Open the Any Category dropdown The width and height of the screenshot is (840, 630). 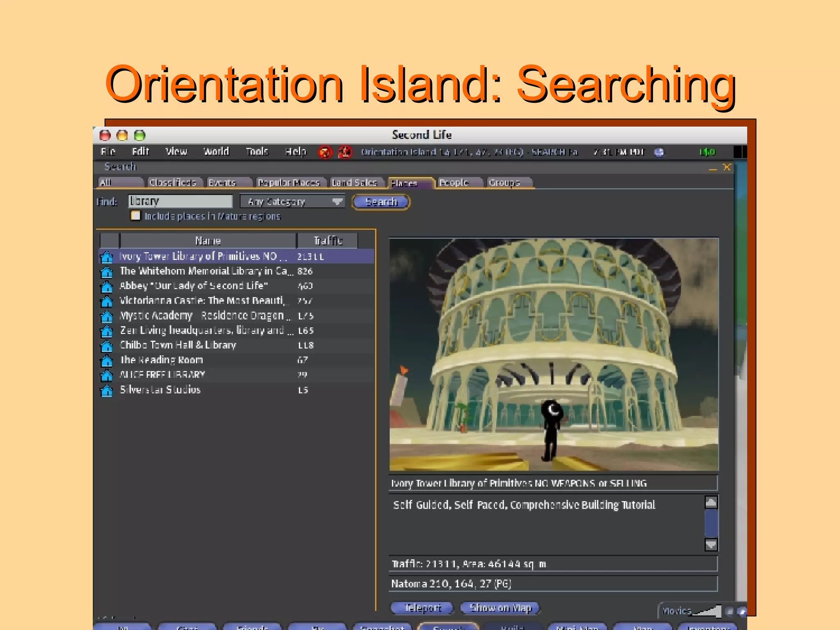pos(292,202)
